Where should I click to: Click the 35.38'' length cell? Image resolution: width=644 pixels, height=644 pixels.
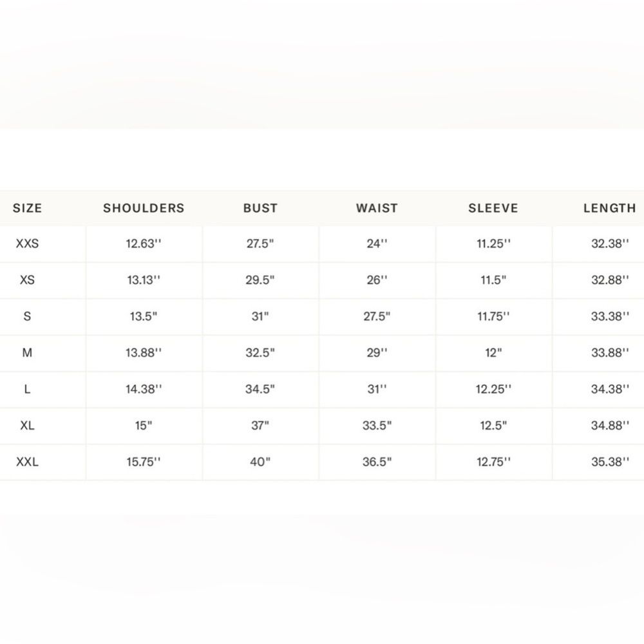pyautogui.click(x=610, y=462)
